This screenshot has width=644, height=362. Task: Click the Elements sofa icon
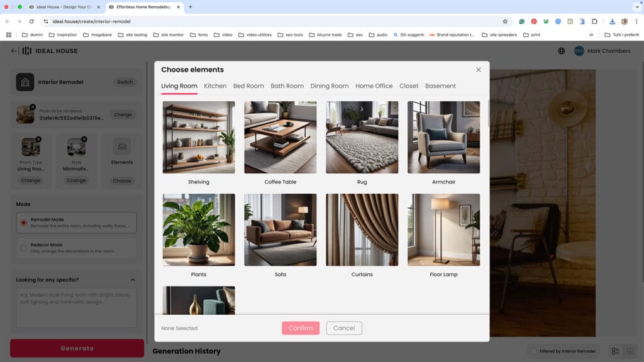coord(122,147)
